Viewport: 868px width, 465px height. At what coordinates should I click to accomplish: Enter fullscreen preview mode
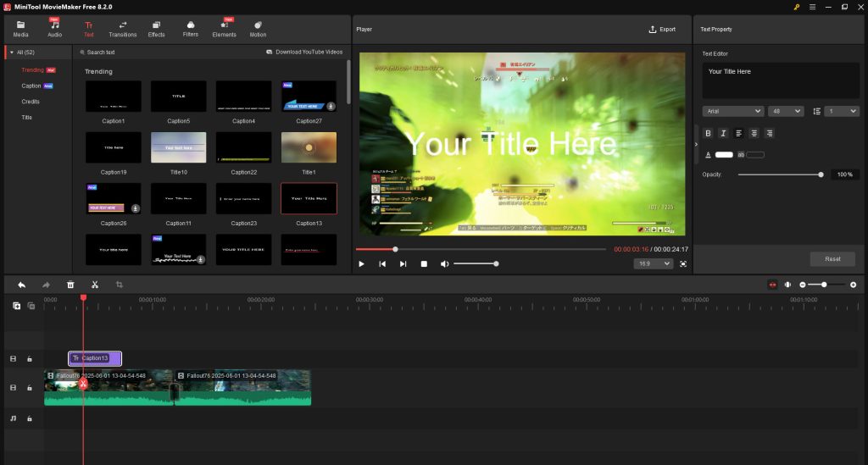(683, 263)
